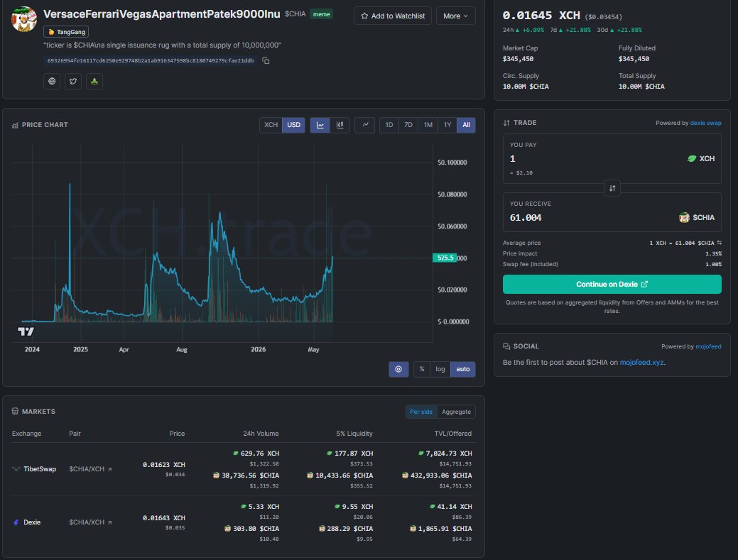This screenshot has width=738, height=560.
Task: Click the You Receive amount 61.004
Action: [x=526, y=218]
